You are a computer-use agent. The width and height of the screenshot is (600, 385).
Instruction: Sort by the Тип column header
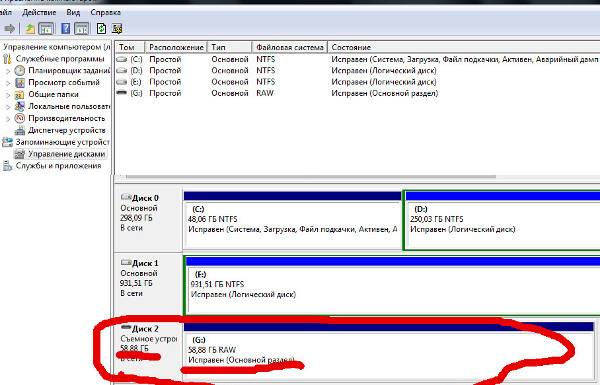(x=230, y=47)
